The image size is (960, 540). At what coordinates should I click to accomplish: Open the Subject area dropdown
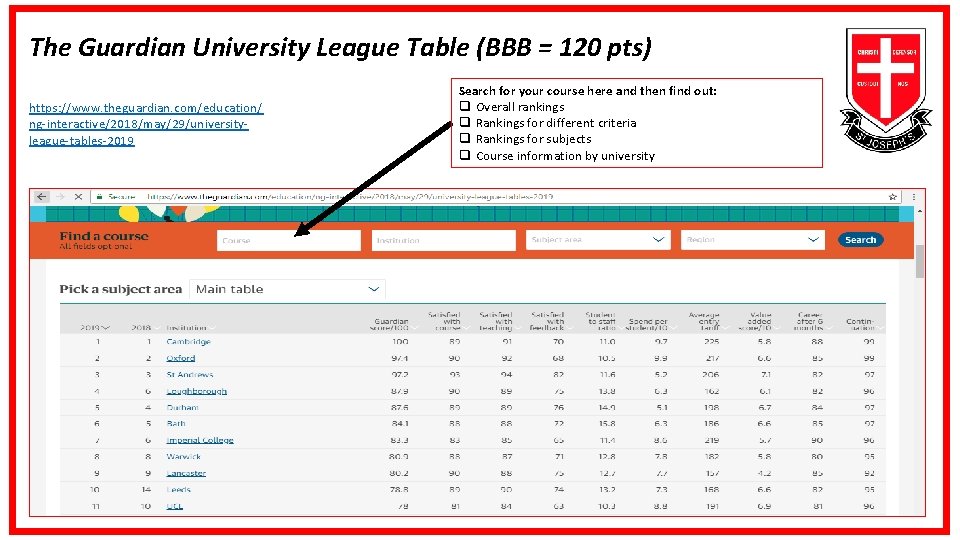tap(598, 239)
